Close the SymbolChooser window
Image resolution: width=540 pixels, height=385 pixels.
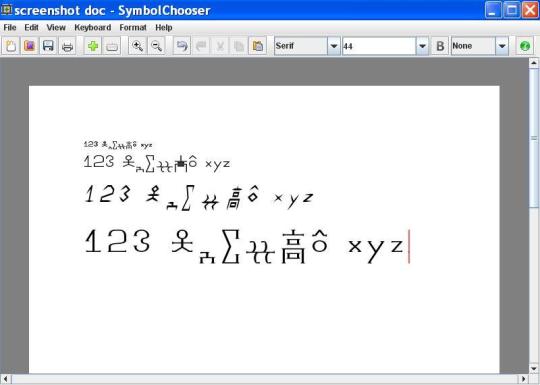(530, 10)
